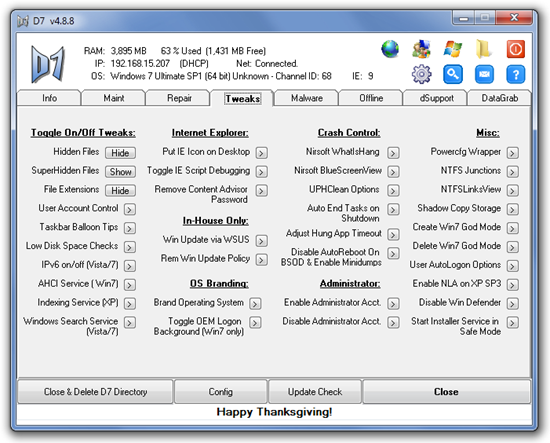This screenshot has width=550, height=443.
Task: Click the globe internet icon
Action: coord(390,49)
